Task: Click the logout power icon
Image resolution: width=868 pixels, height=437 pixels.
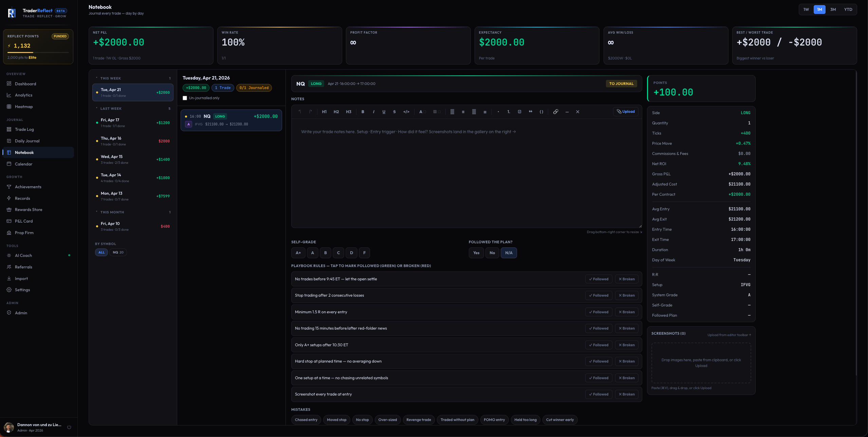Action: 69,427
